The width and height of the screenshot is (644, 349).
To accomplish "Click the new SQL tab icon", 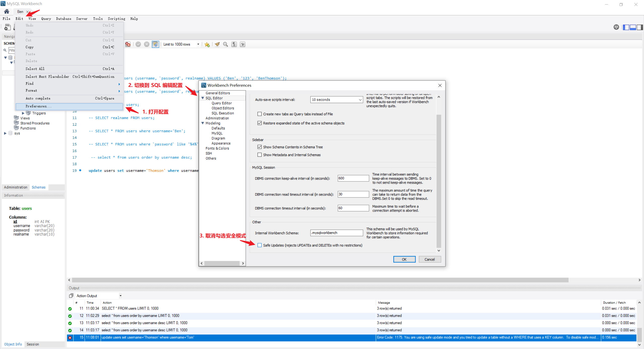I will pos(8,27).
